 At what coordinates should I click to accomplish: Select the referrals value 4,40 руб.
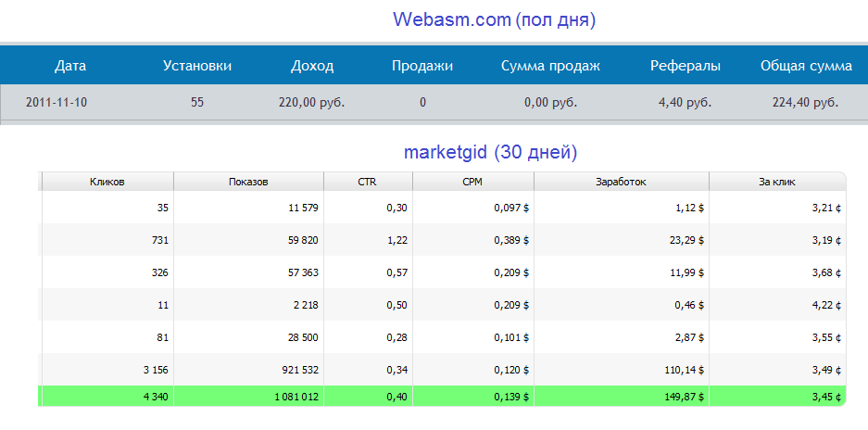coord(686,103)
